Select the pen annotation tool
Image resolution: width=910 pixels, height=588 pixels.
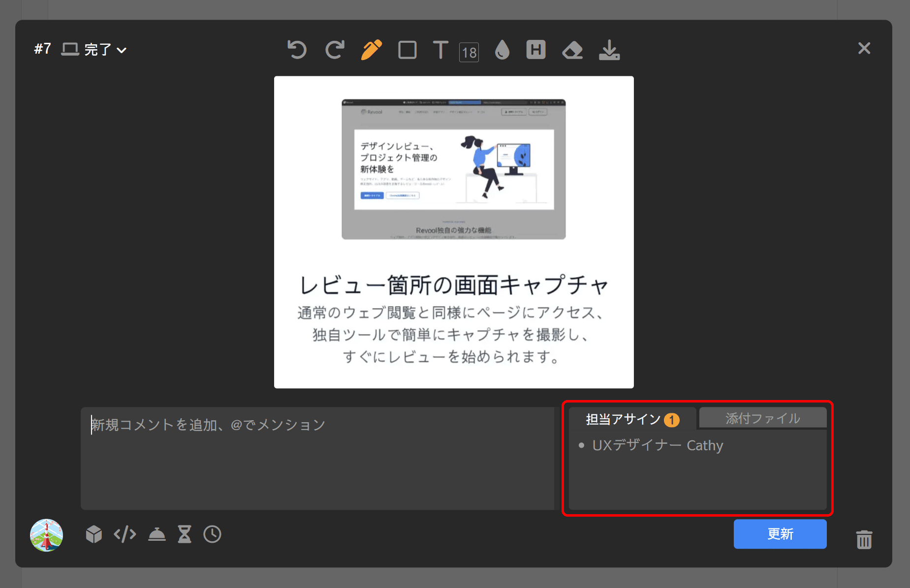371,50
